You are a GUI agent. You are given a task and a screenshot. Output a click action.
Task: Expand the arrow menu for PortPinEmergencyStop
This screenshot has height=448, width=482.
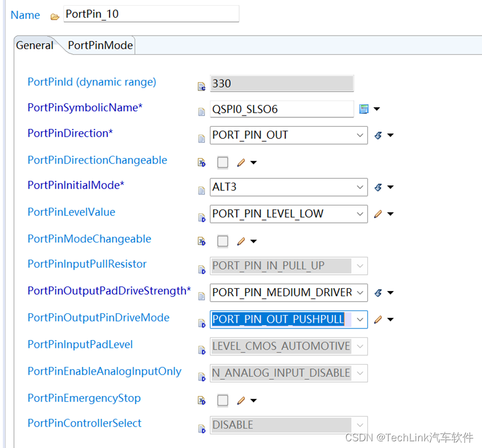point(254,401)
